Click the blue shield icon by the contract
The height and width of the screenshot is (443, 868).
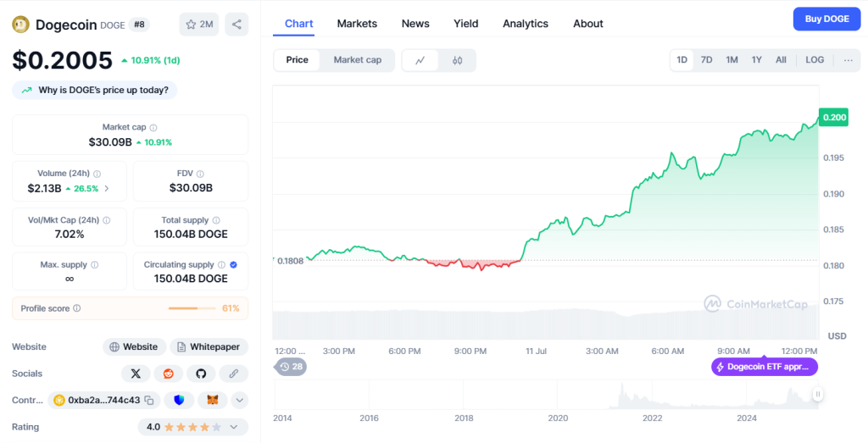179,401
